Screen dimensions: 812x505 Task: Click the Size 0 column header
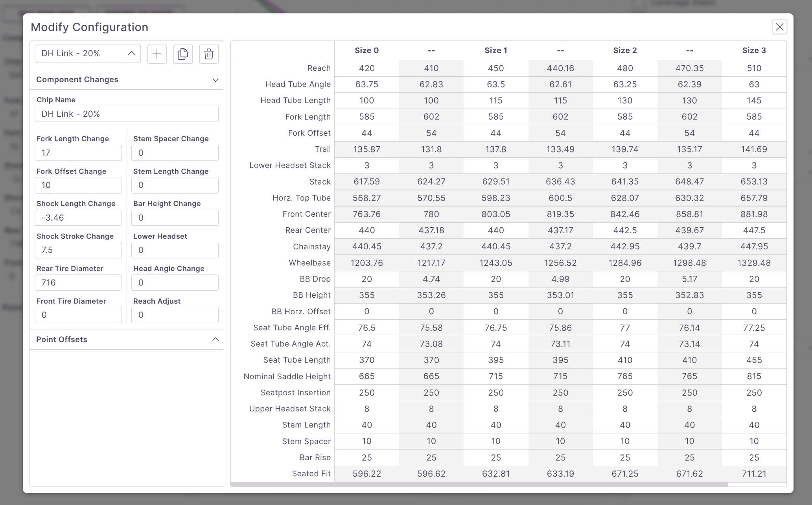tap(366, 50)
